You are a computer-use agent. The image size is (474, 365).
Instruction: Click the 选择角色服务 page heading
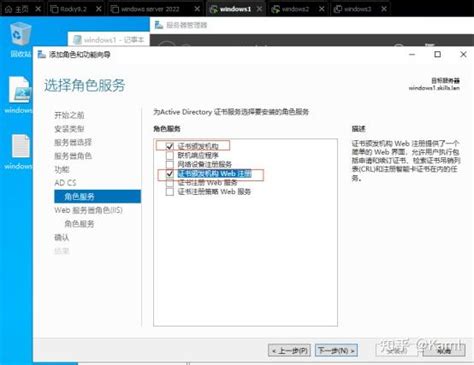point(85,85)
